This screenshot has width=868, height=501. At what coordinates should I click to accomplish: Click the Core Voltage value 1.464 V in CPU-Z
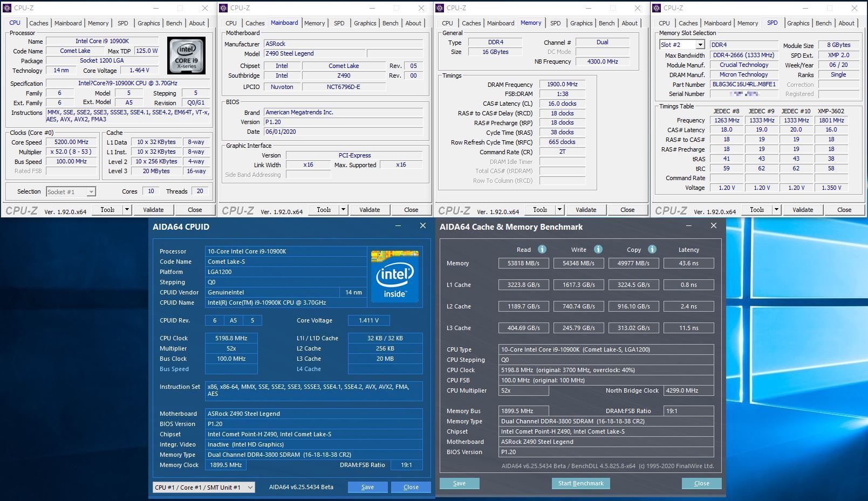pos(139,70)
